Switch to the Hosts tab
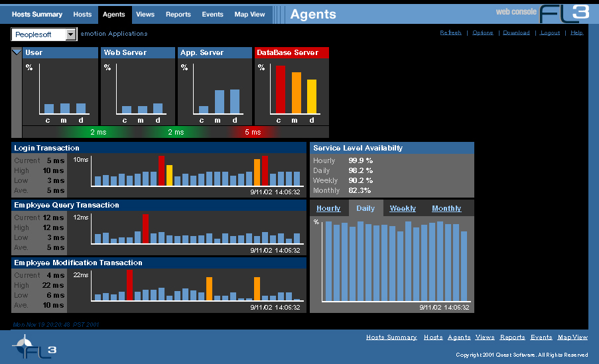599x364 pixels. (82, 15)
